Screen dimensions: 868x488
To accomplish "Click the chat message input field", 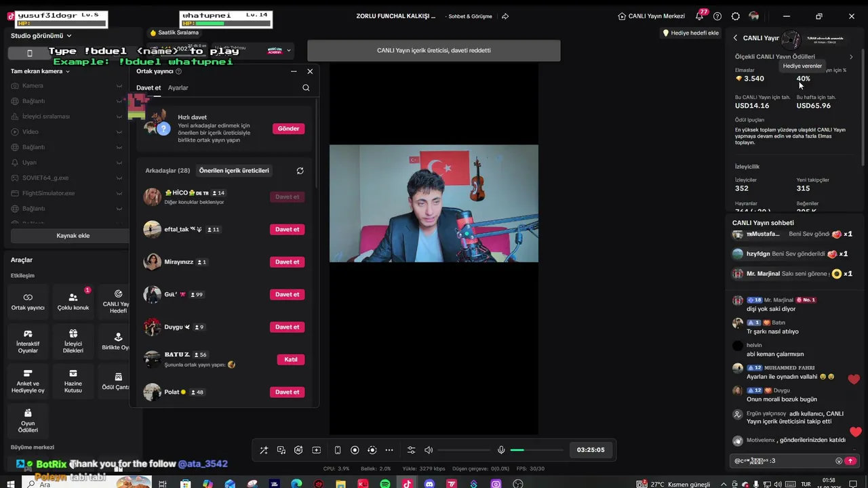I will pyautogui.click(x=783, y=461).
